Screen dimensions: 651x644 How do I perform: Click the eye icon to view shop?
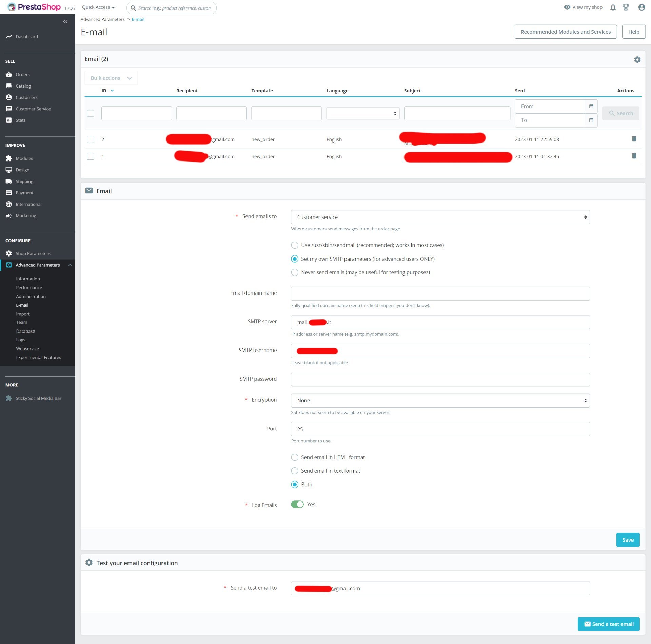tap(567, 7)
